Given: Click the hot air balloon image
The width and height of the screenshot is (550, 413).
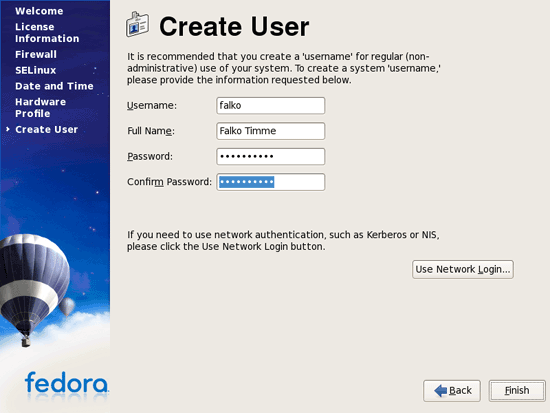Looking at the screenshot, I should [34, 289].
